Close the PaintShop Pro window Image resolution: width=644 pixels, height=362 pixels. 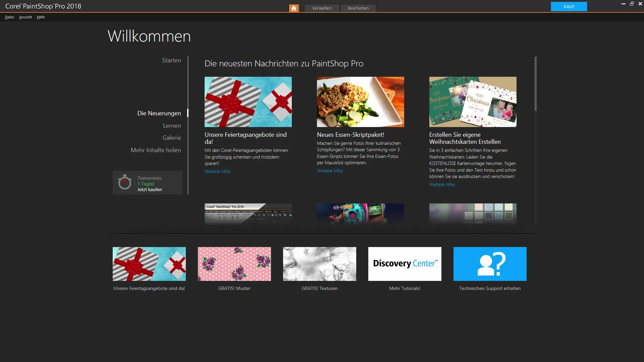tap(640, 4)
